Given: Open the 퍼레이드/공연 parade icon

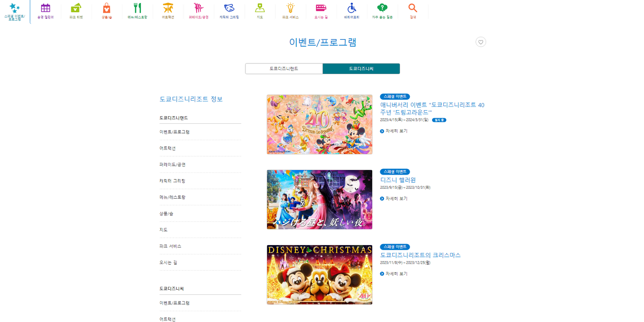Looking at the screenshot, I should pyautogui.click(x=199, y=10).
